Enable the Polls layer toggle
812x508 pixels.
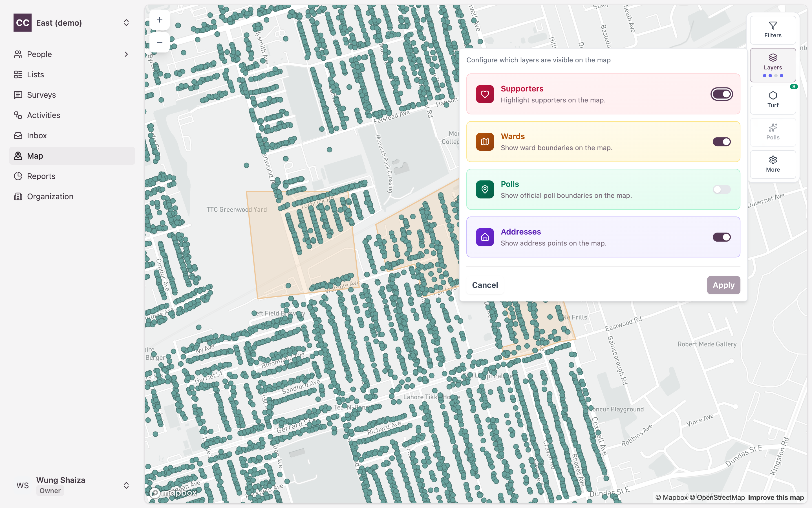[x=721, y=189]
